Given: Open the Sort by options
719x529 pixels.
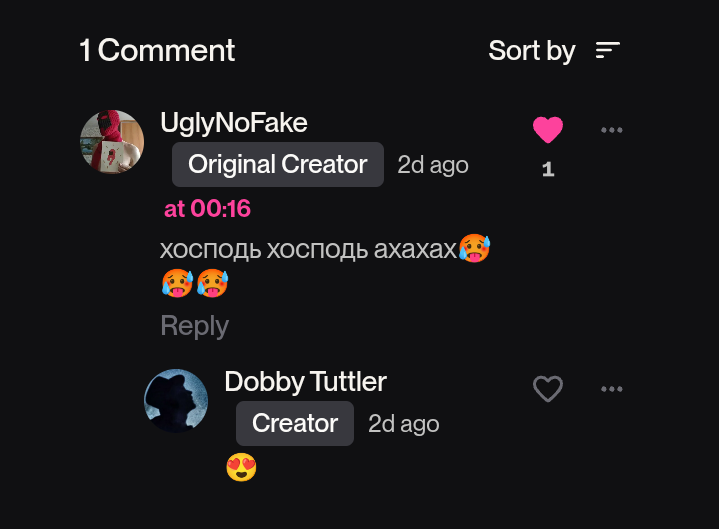Looking at the screenshot, I should click(532, 50).
